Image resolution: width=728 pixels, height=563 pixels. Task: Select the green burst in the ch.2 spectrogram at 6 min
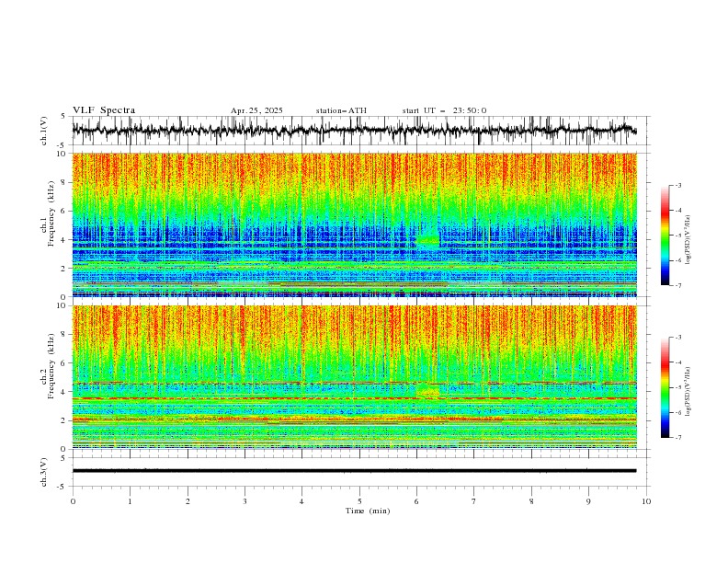click(427, 389)
